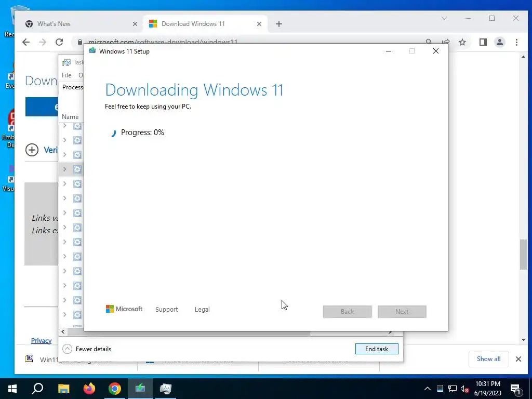Click the Microsoft logo in Setup window
The height and width of the screenshot is (399, 532).
(x=124, y=309)
